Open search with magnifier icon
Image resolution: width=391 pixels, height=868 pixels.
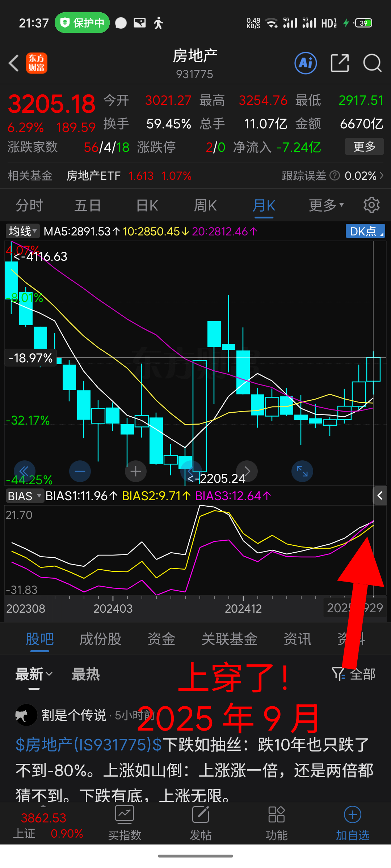coord(372,63)
